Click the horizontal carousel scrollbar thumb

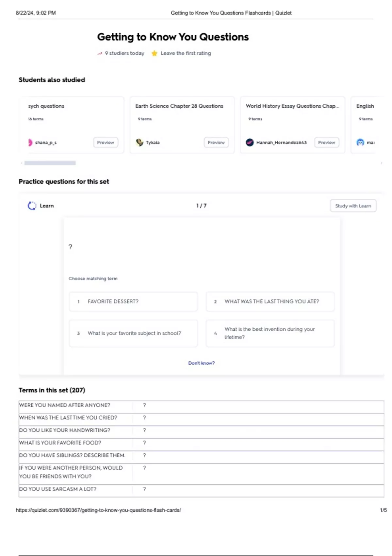[50, 163]
